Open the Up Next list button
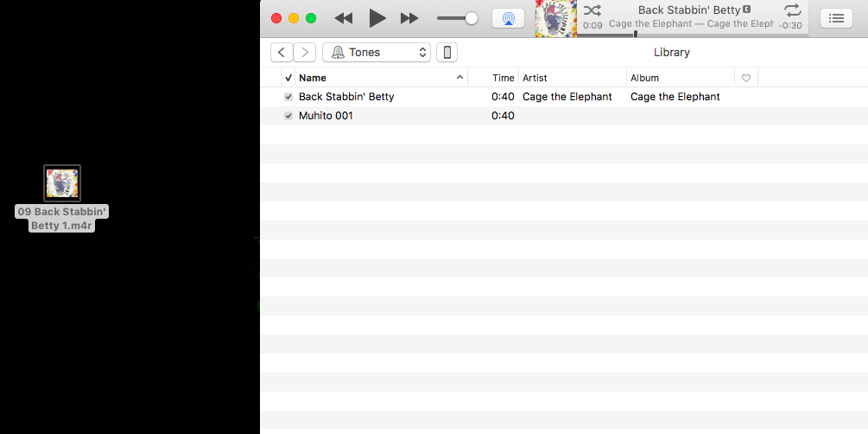868x434 pixels. [x=836, y=18]
